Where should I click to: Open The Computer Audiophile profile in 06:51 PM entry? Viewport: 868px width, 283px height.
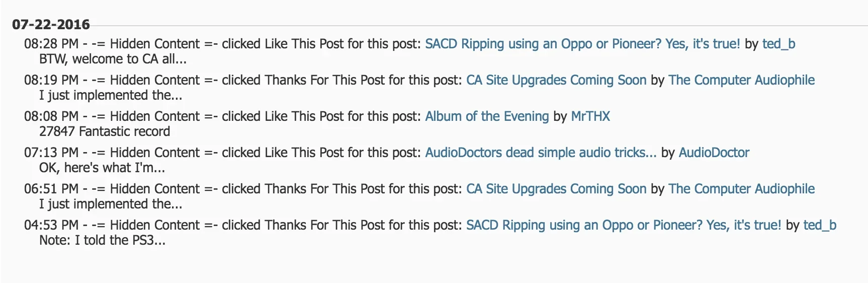[741, 189]
